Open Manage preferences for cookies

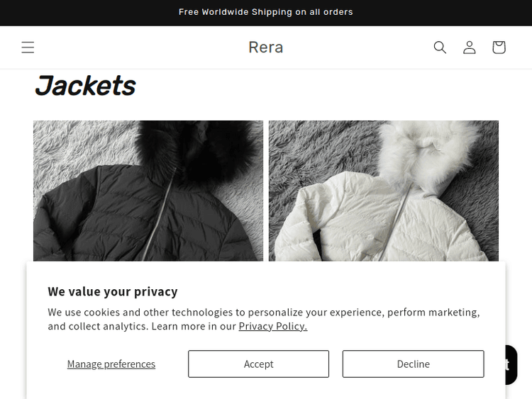coord(111,364)
